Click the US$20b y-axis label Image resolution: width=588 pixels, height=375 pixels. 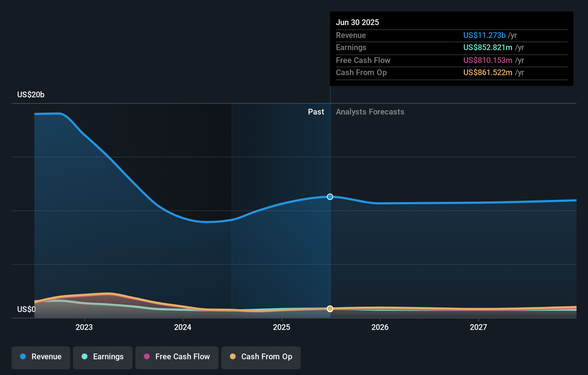point(31,94)
